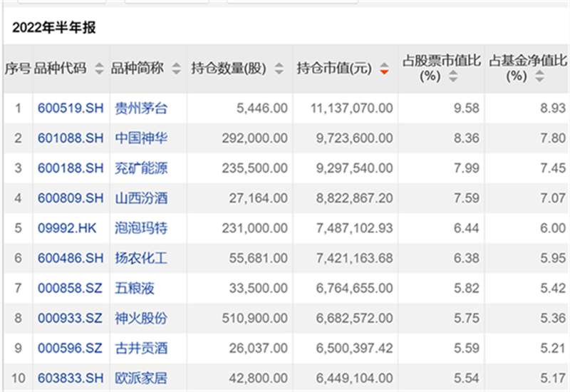570x392 pixels.
Task: Click the sort arrows beside 品种简称
Action: coord(176,69)
